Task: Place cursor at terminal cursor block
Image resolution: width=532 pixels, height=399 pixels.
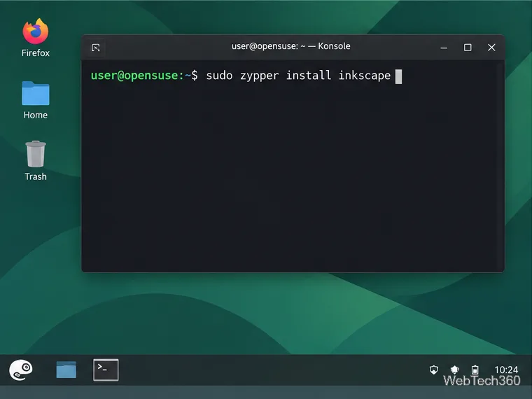Action: 399,76
